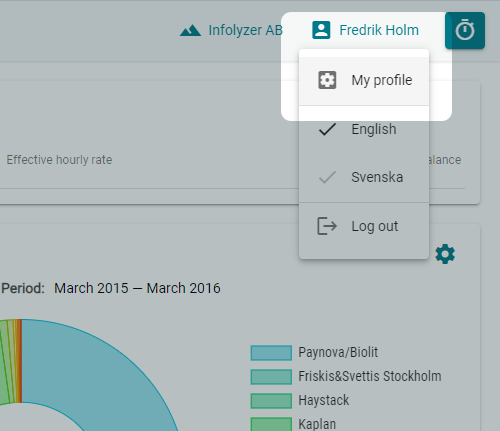
Task: Click the Period: label
Action: click(23, 288)
